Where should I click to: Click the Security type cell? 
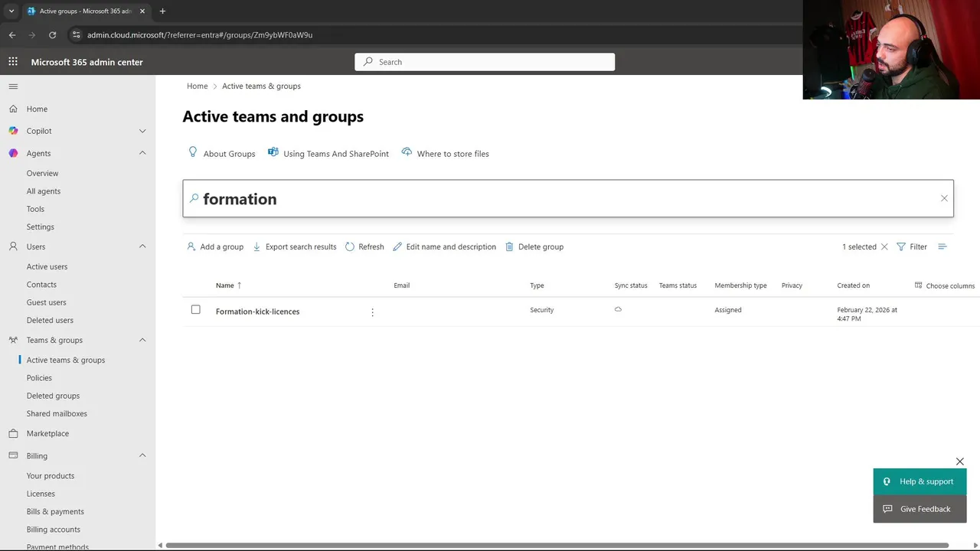click(x=541, y=310)
